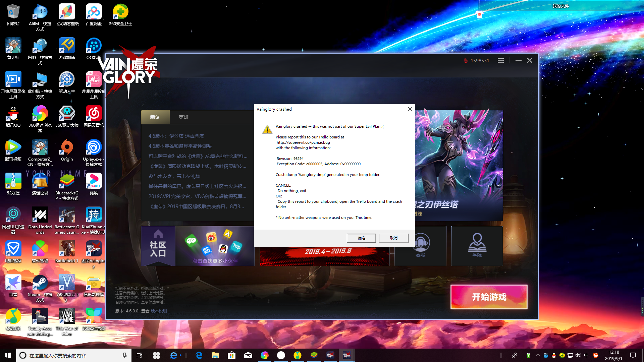This screenshot has height=362, width=644.
Task: Expand hidden system tray icons
Action: (x=538, y=355)
